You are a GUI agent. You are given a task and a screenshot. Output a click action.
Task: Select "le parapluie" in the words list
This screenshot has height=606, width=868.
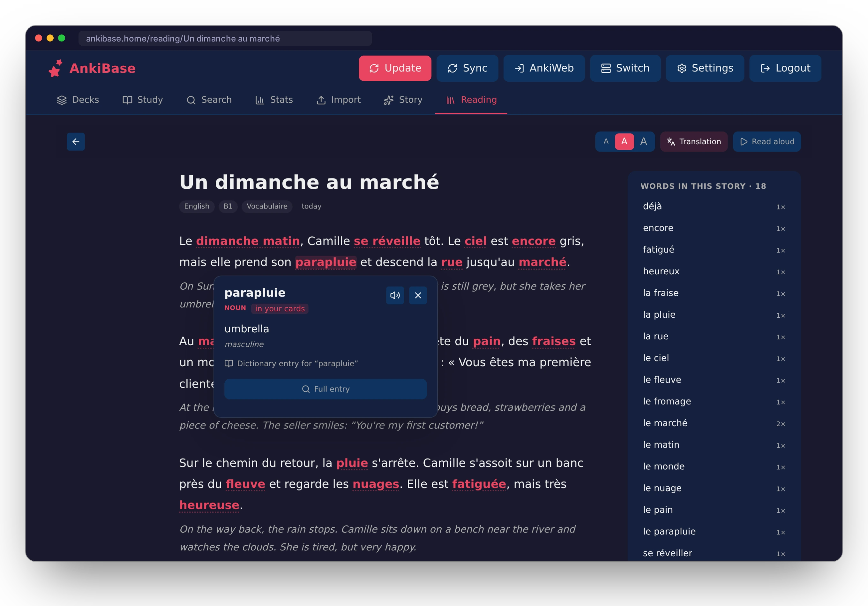tap(714, 532)
